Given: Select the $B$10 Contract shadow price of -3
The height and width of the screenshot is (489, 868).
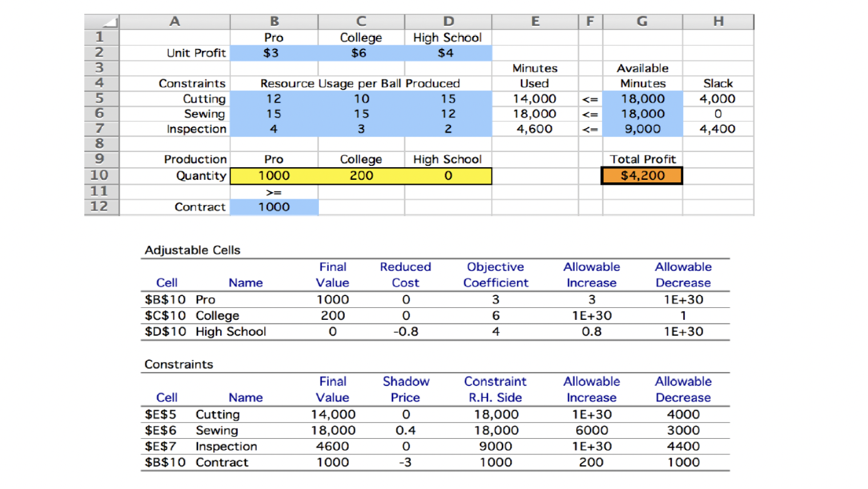Looking at the screenshot, I should [406, 462].
